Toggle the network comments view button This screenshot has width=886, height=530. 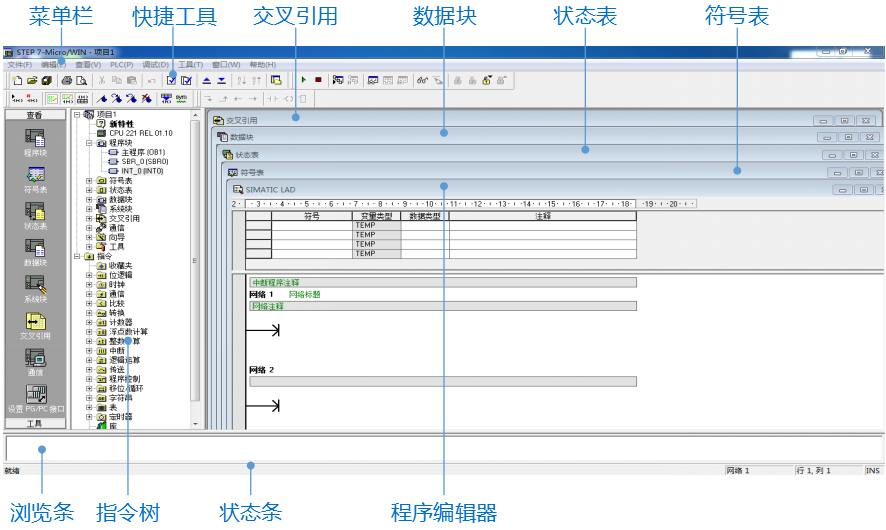point(68,99)
